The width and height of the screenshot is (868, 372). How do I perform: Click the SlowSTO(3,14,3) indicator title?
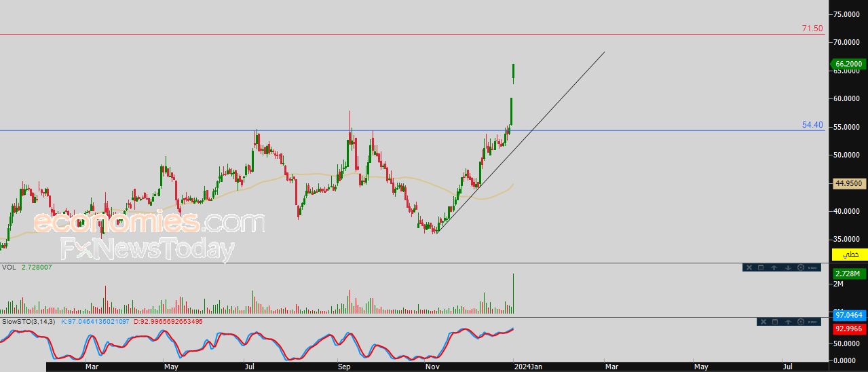click(x=29, y=321)
